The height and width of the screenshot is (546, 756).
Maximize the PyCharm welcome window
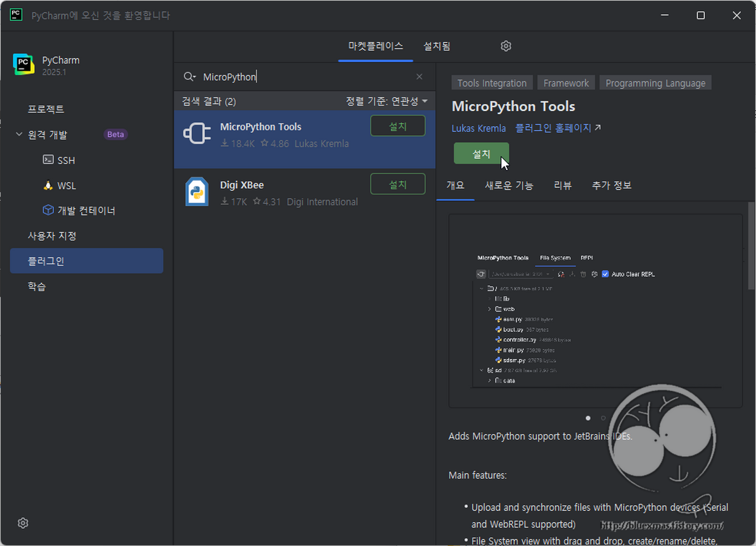[x=700, y=15]
